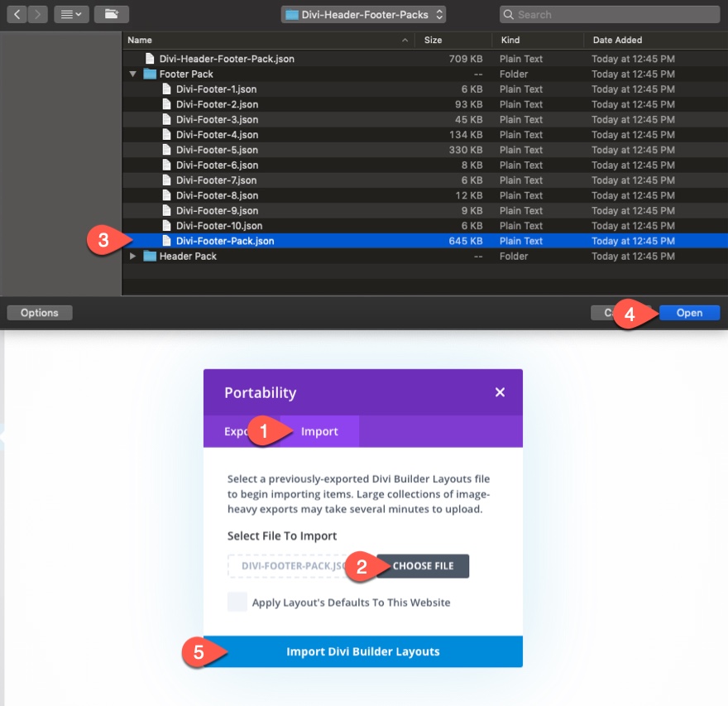Click the Divi-Footer-1.json file icon

(x=166, y=89)
